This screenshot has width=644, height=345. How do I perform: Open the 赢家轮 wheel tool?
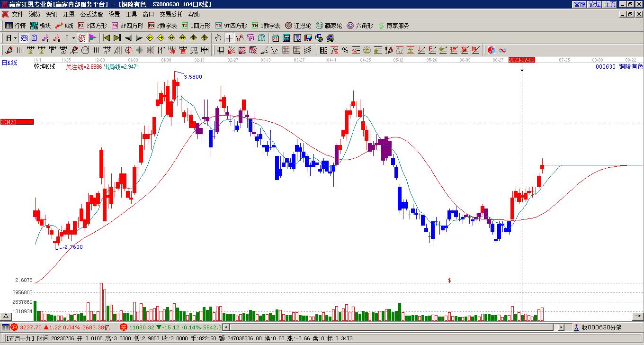click(x=329, y=26)
